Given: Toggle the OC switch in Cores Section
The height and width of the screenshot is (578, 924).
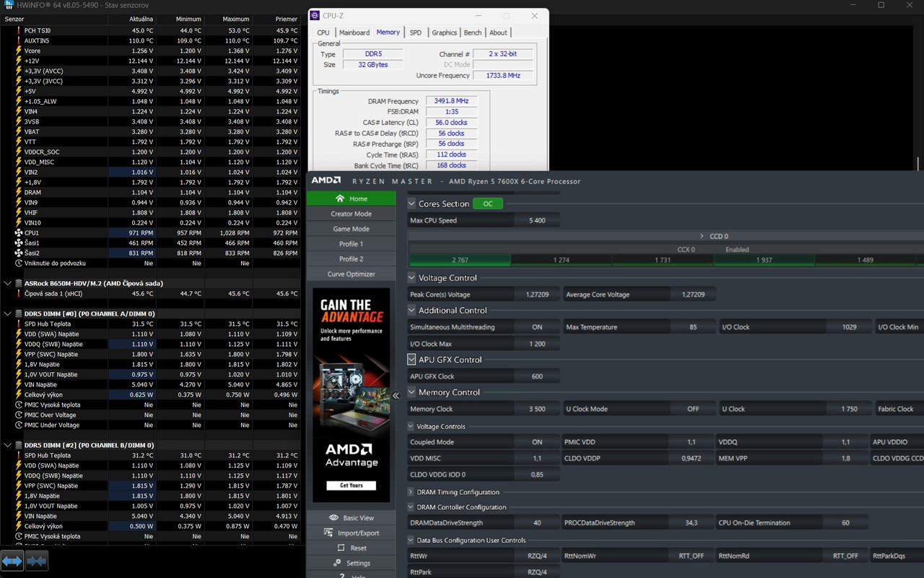Looking at the screenshot, I should pyautogui.click(x=488, y=204).
